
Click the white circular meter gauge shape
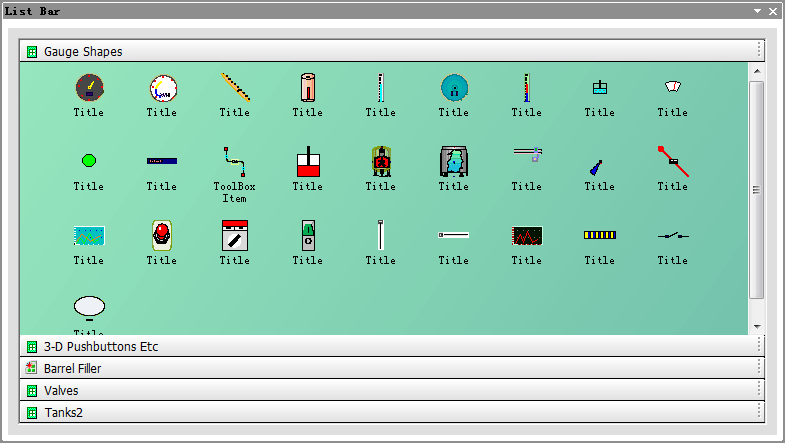[161, 89]
